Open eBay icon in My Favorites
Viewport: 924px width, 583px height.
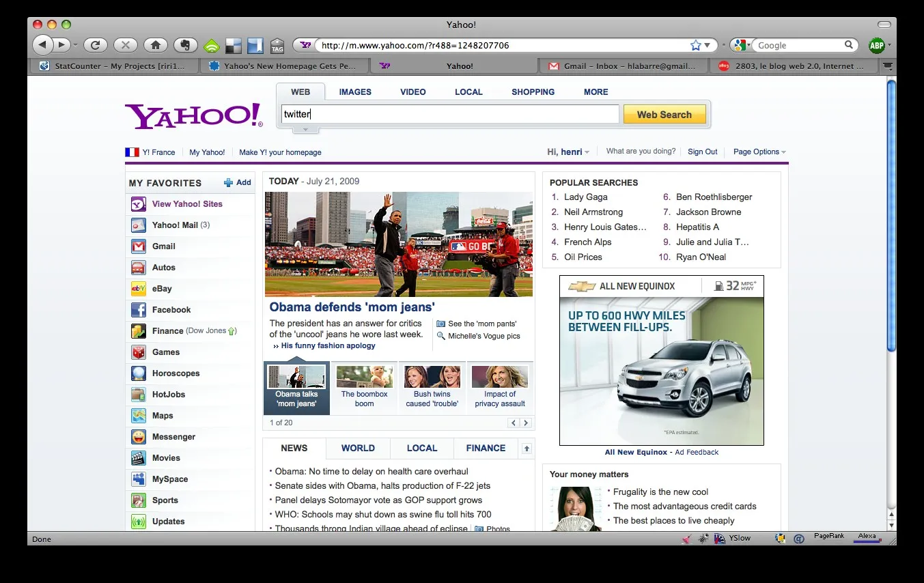(x=139, y=289)
